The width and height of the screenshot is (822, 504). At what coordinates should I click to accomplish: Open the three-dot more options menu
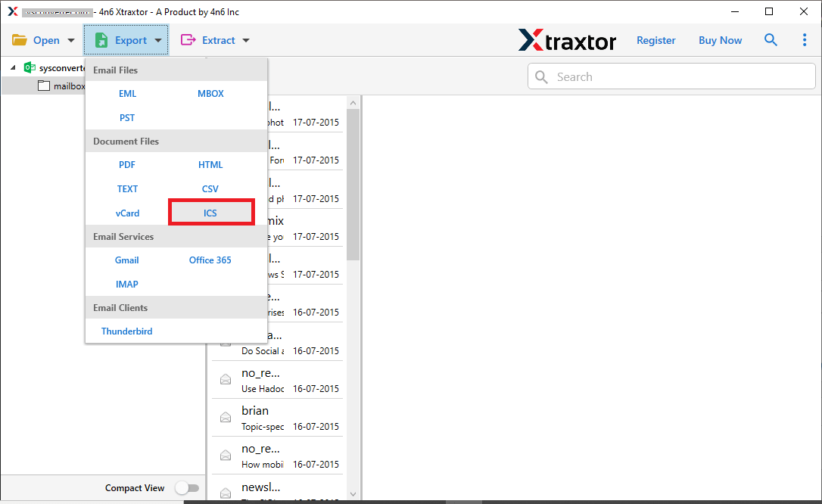[804, 40]
